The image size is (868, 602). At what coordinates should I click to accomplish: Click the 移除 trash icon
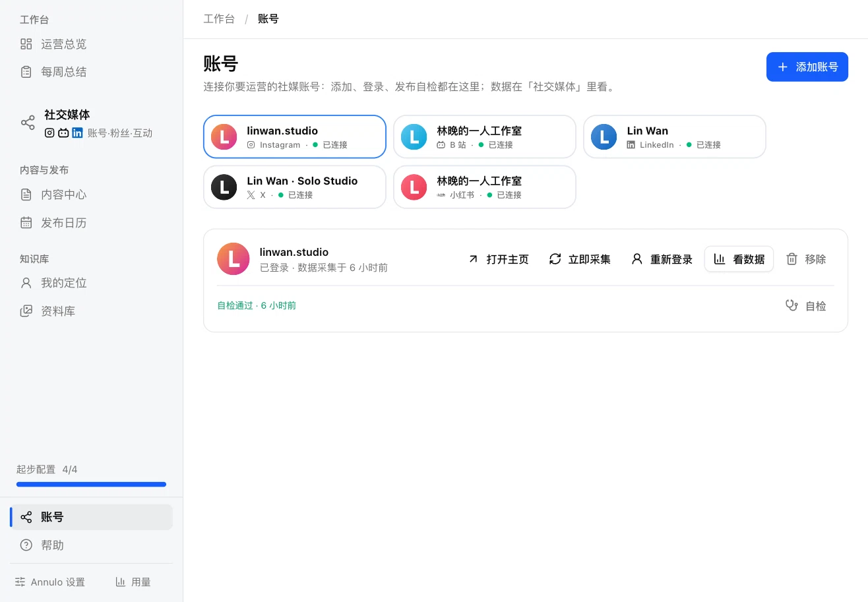pyautogui.click(x=792, y=259)
